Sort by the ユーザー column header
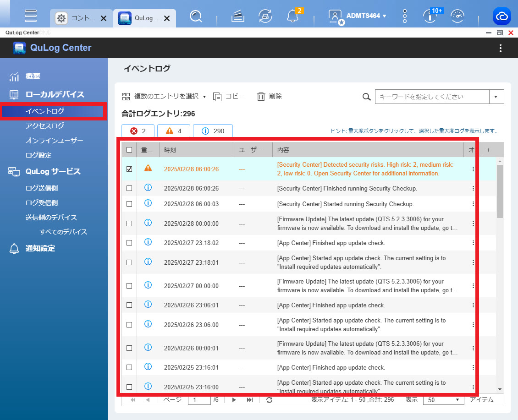The width and height of the screenshot is (518, 420). point(253,150)
